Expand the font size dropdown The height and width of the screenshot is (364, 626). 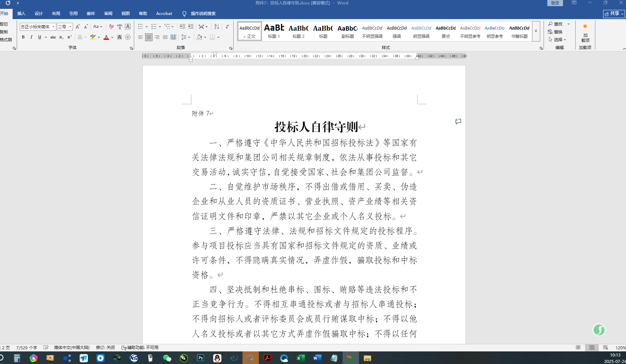[x=71, y=27]
